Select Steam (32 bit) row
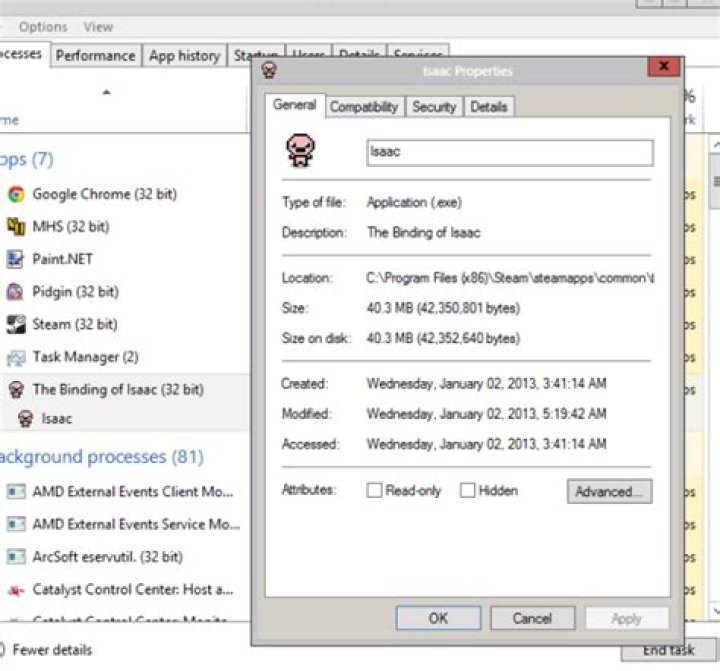 [x=124, y=324]
